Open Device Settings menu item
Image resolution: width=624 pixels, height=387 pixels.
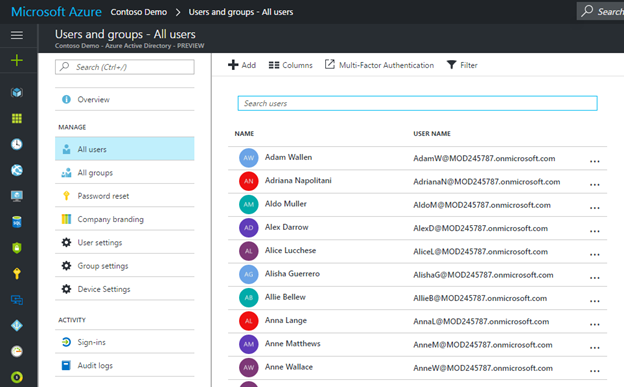125,289
